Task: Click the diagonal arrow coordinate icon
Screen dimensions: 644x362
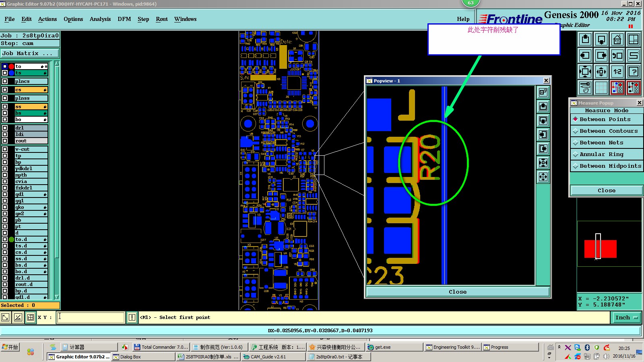Action: pos(5,317)
